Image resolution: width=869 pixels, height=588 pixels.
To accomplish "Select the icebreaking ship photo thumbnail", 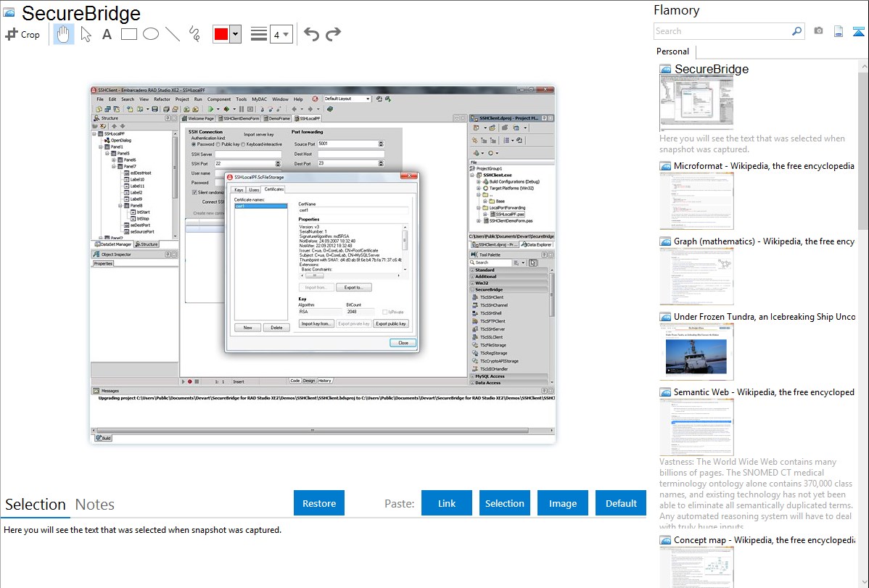I will (696, 352).
